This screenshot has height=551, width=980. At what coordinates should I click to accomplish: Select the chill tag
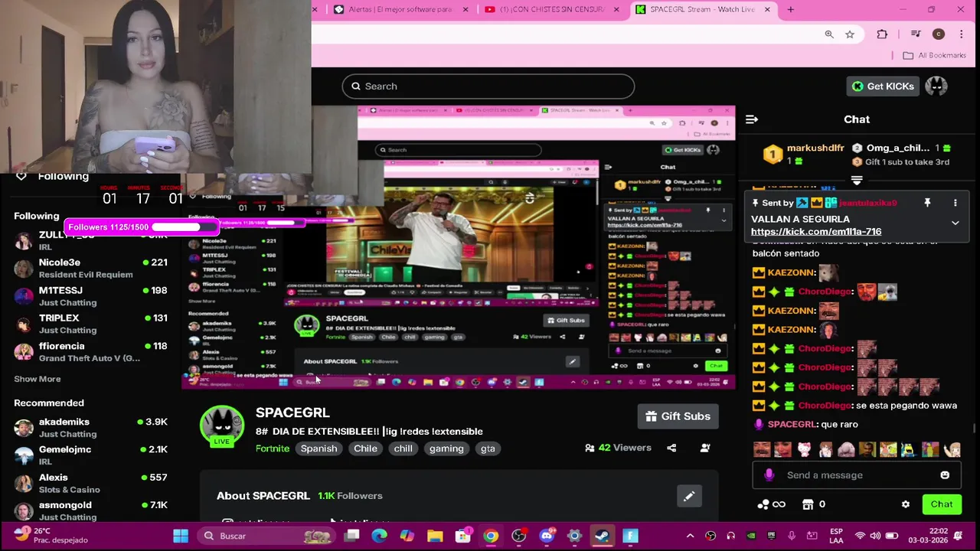pos(403,448)
